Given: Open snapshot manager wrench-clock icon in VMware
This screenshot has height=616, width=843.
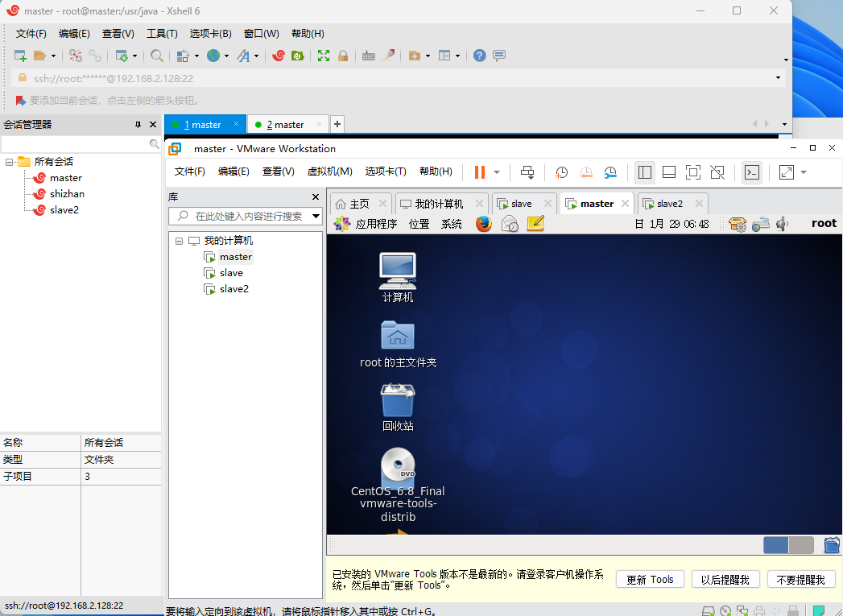Looking at the screenshot, I should pos(610,172).
